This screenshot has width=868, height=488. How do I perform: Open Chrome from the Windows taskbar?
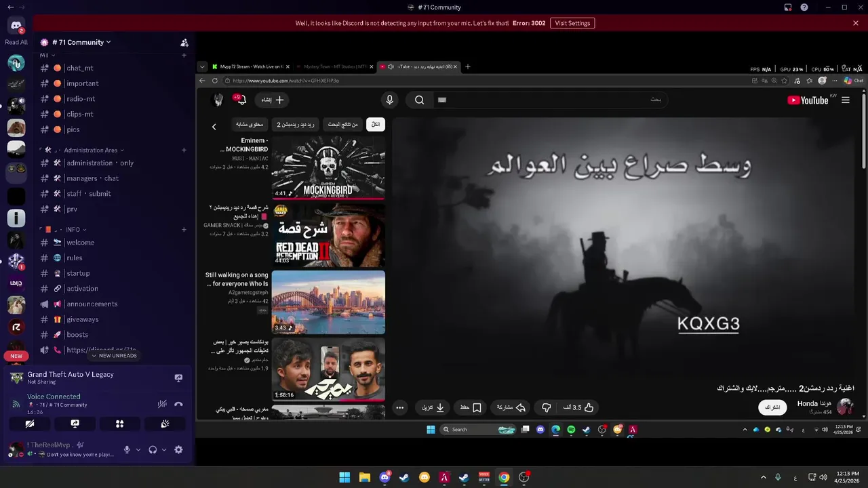pos(504,477)
